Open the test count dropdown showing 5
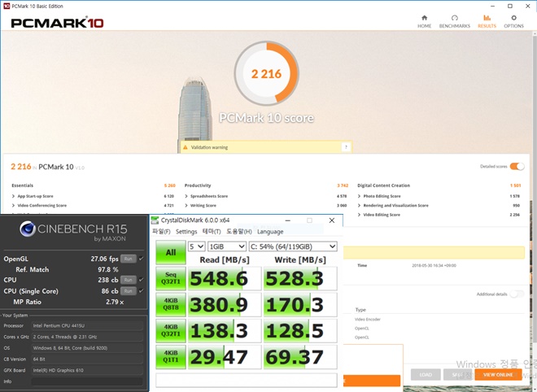The image size is (537, 392). click(196, 246)
